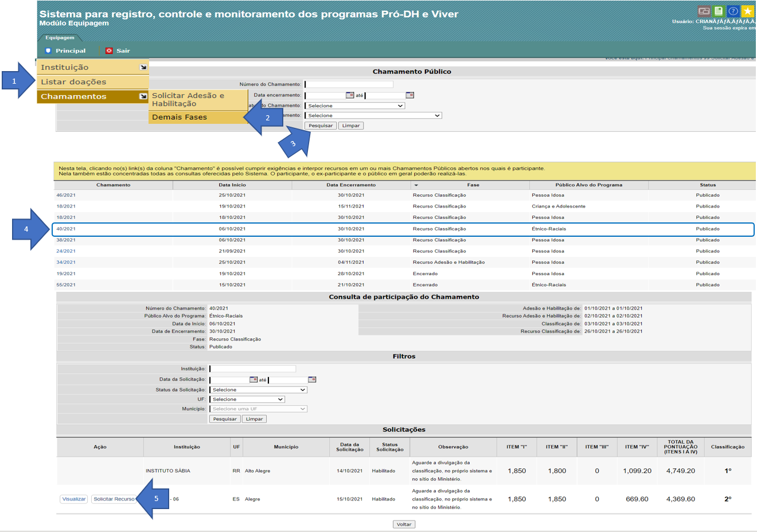Open start calendar for Data da Solicitação
Image resolution: width=757 pixels, height=532 pixels.
253,380
